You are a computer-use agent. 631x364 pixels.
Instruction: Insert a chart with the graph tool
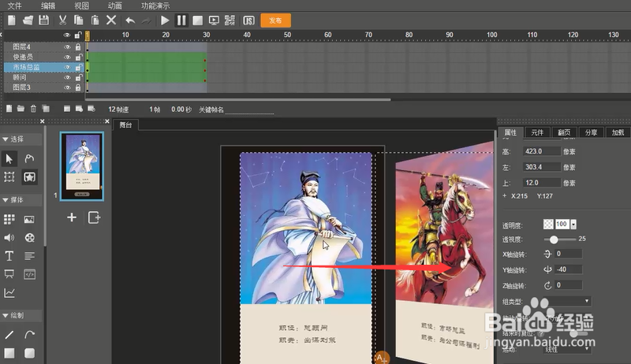pyautogui.click(x=9, y=293)
